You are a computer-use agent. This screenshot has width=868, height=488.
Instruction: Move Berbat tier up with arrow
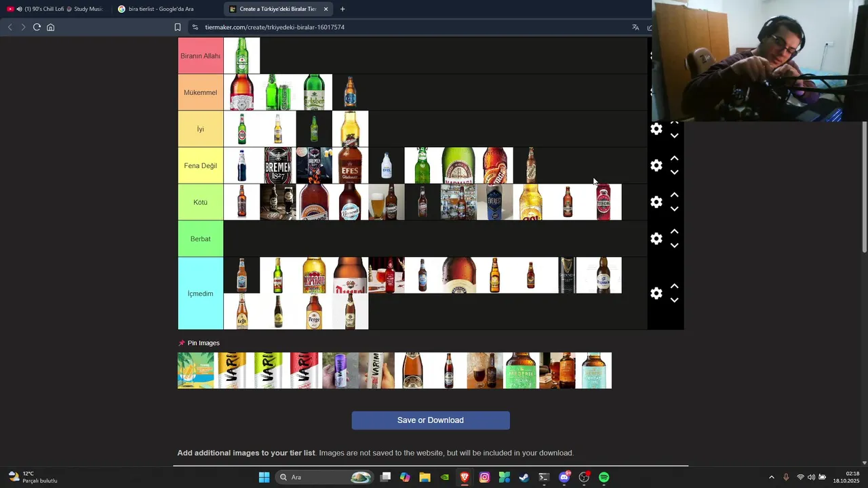(674, 231)
